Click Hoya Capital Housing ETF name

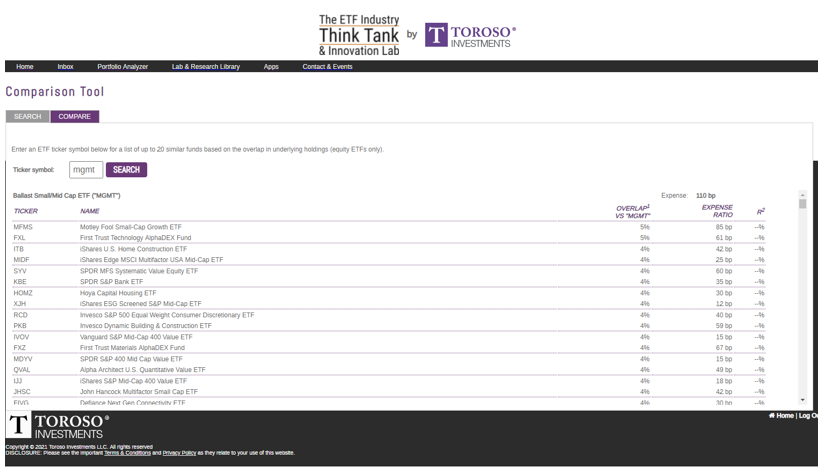tap(118, 293)
